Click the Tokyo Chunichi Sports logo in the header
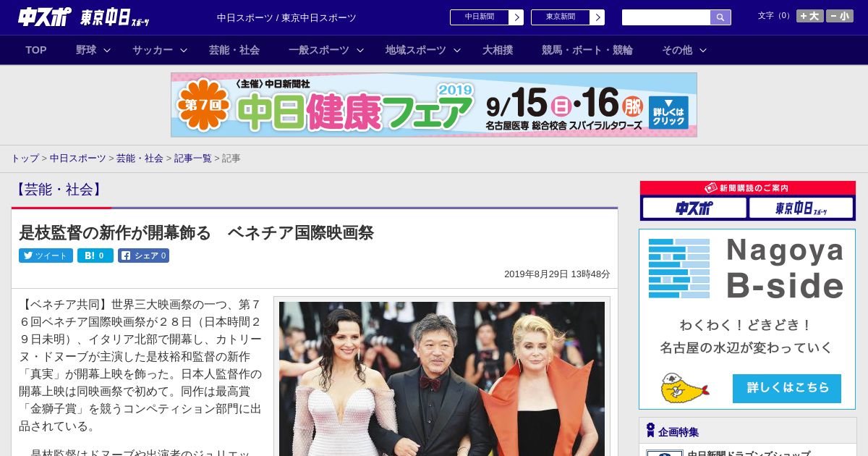Viewport: 868px width, 456px height. pyautogui.click(x=115, y=17)
